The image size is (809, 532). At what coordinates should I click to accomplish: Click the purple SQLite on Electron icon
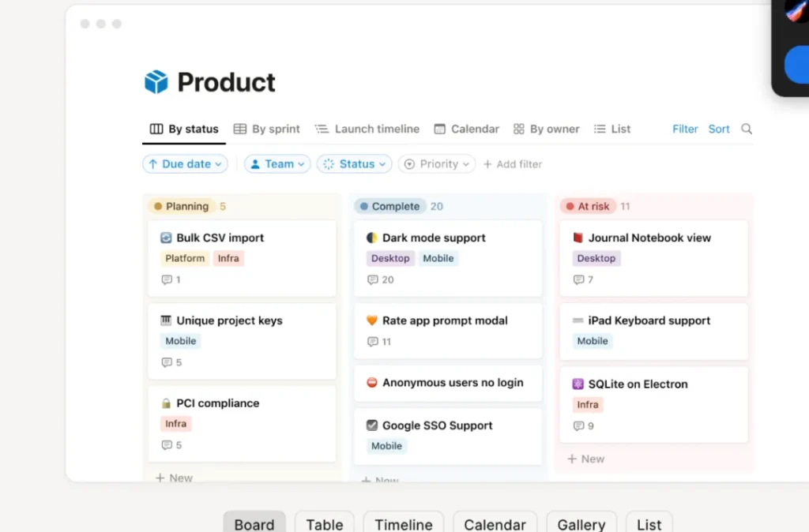tap(578, 384)
